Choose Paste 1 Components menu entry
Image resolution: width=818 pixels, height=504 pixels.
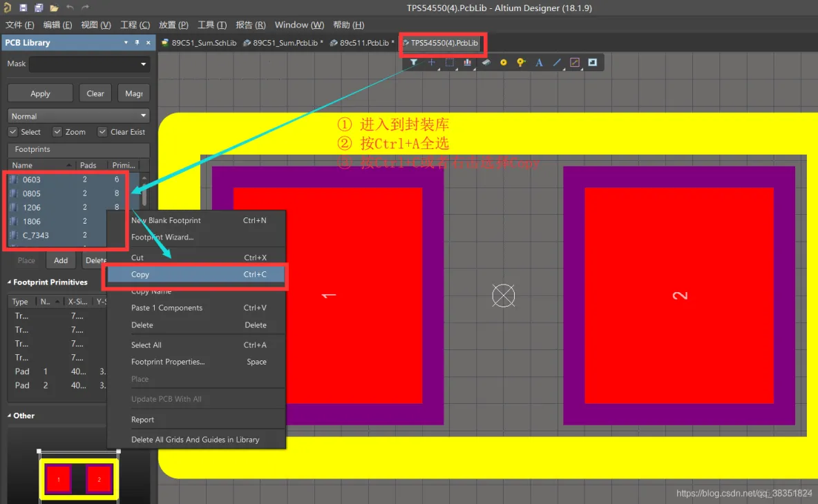[x=196, y=308]
